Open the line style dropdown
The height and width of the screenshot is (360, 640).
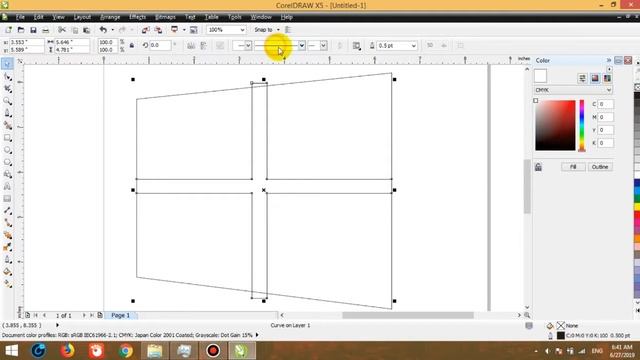[302, 46]
